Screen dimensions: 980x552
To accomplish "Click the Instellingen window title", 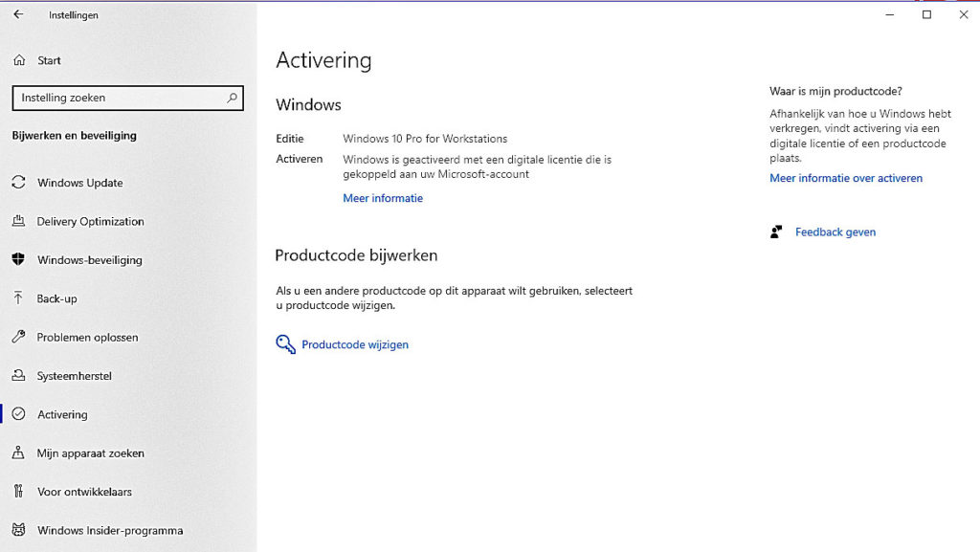I will (73, 15).
